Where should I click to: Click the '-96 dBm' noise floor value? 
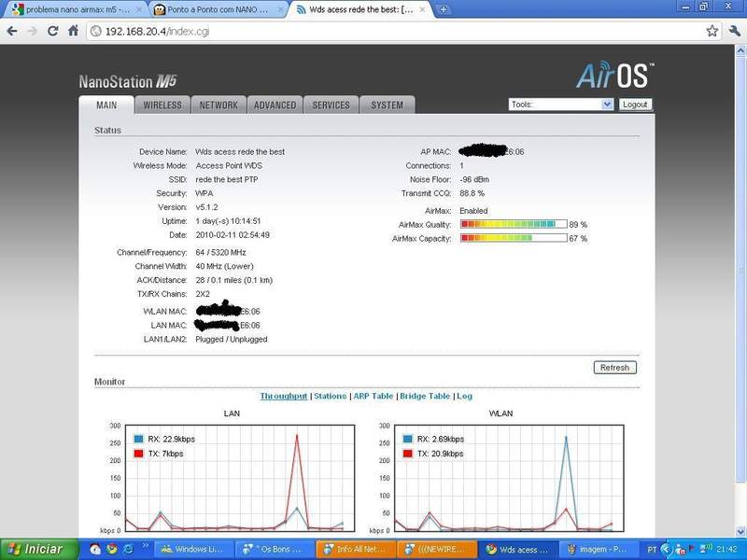click(474, 179)
